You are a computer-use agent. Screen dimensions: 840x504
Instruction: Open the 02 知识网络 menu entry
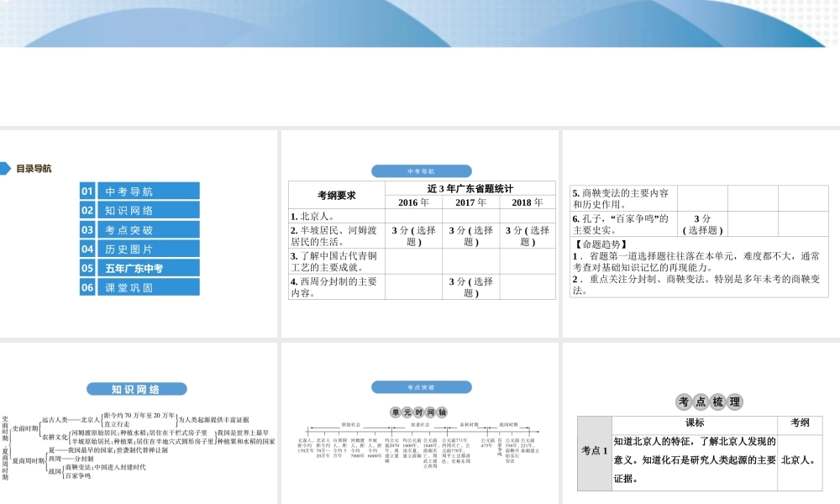point(140,210)
